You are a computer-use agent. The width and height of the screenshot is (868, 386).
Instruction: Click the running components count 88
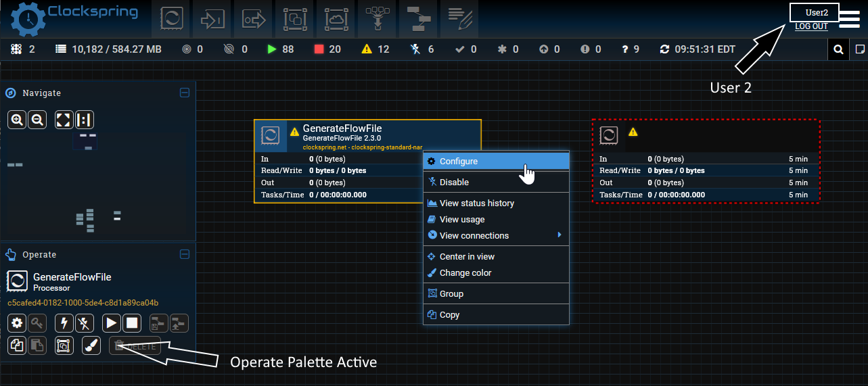[281, 49]
